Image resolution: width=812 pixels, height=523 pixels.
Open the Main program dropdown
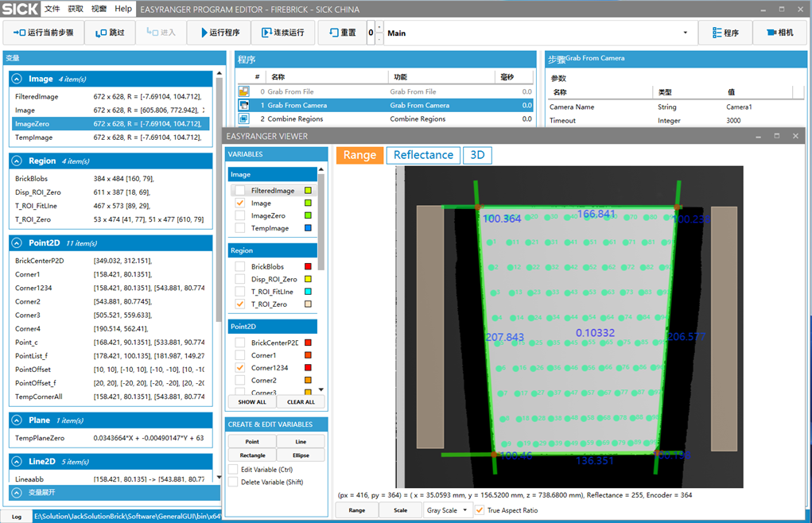tap(685, 33)
